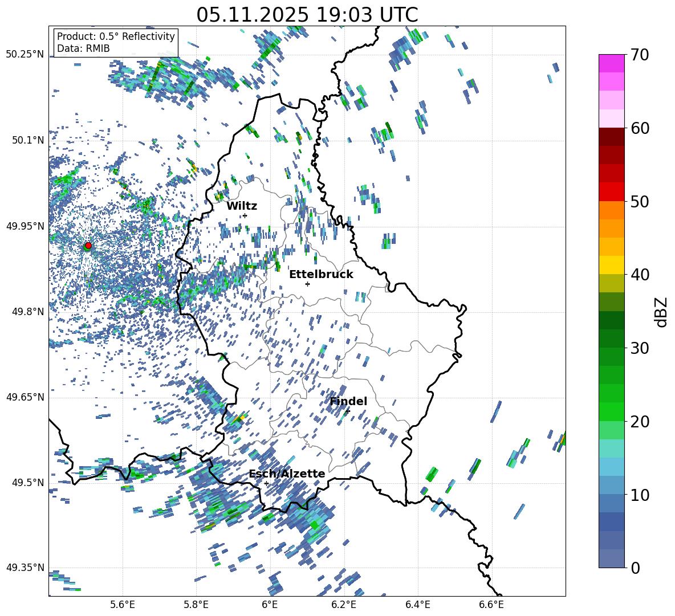This screenshot has height=616, width=675.
Task: Pick the yellow 40 dBZ colorbar swatch
Action: [x=612, y=265]
